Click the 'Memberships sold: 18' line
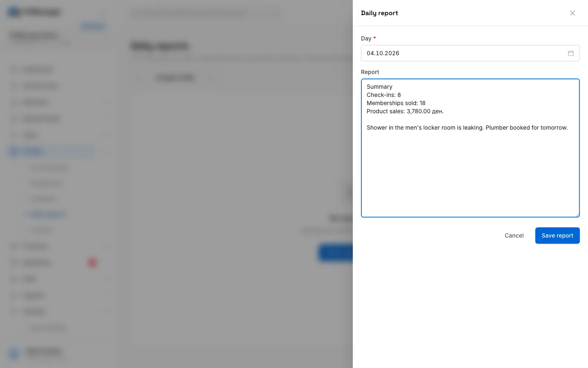The height and width of the screenshot is (368, 588). pos(396,103)
